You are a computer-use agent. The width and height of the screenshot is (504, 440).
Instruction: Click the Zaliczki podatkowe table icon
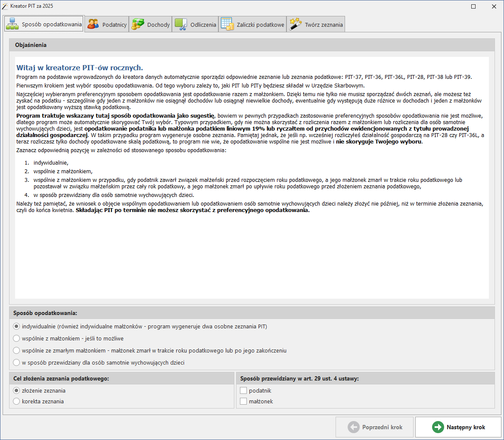click(227, 25)
